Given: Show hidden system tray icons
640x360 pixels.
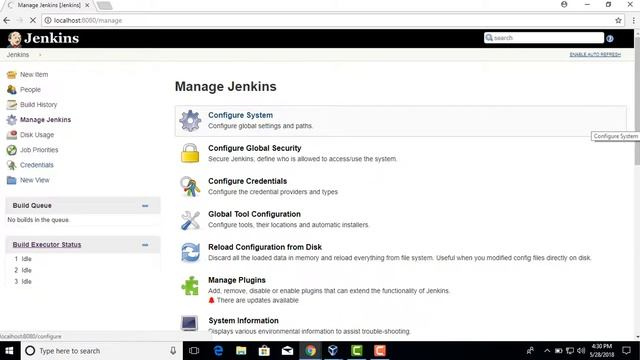Looking at the screenshot, I should (547, 351).
